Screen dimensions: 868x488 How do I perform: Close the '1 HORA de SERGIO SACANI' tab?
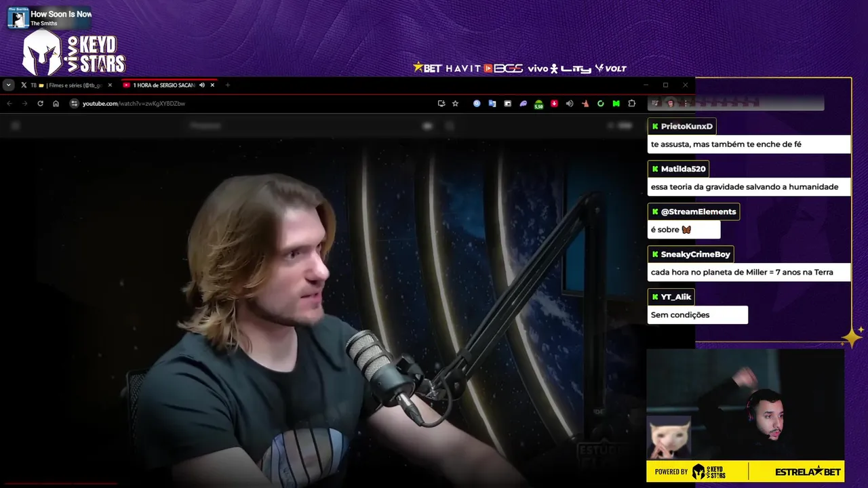[212, 85]
